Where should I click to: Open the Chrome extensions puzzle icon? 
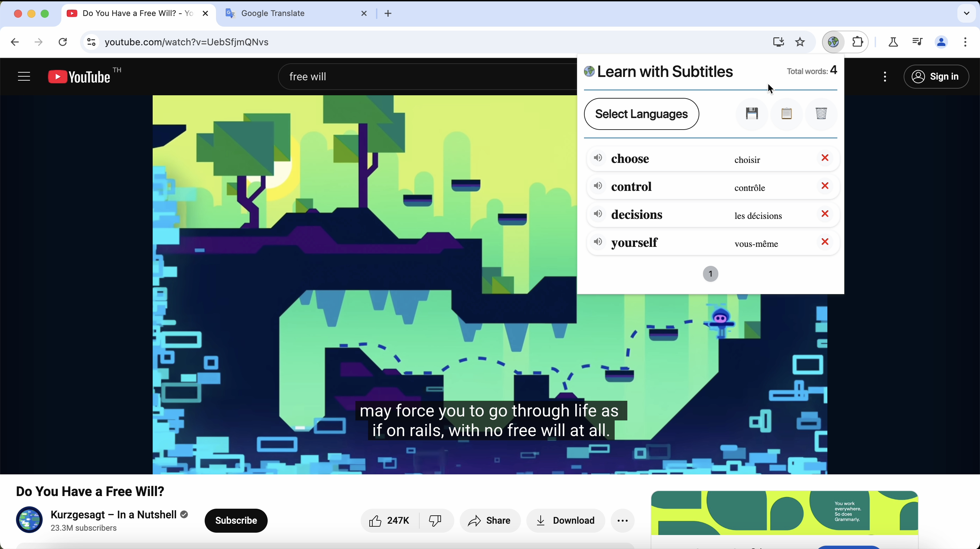click(857, 42)
